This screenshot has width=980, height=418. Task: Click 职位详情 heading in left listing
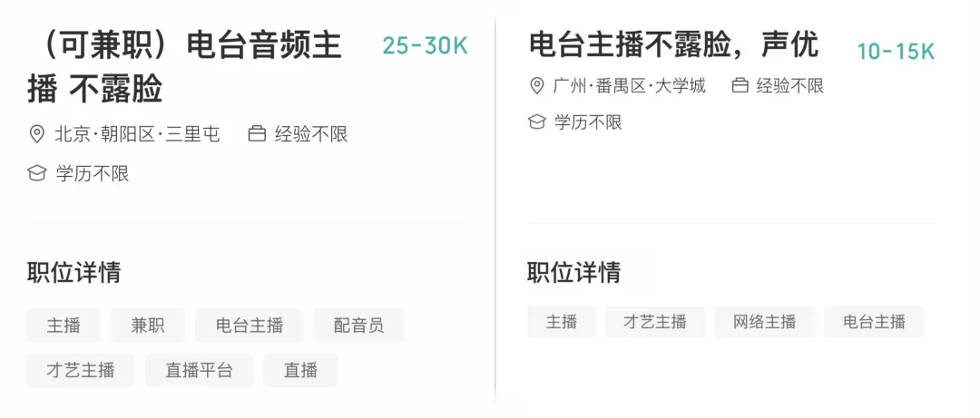click(x=73, y=272)
